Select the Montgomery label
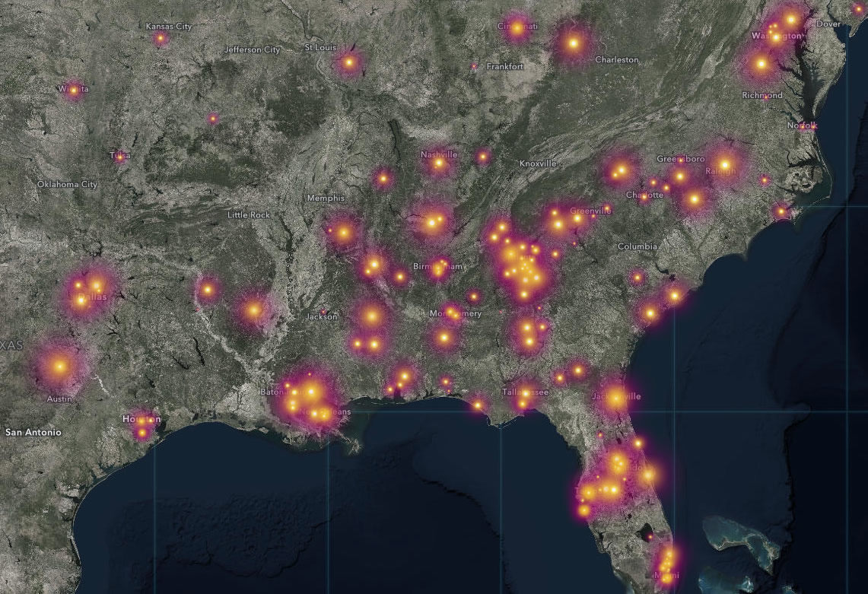The image size is (868, 594). click(456, 314)
